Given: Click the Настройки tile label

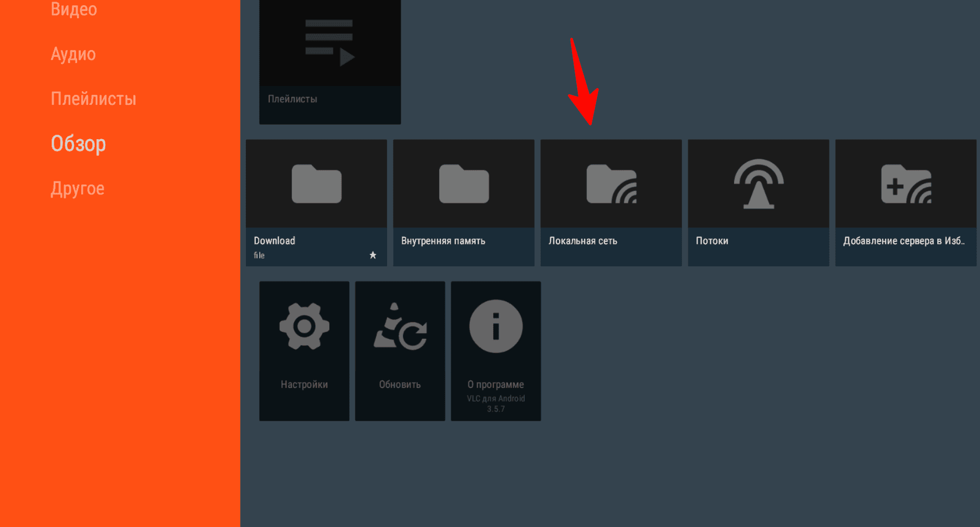Looking at the screenshot, I should click(304, 384).
